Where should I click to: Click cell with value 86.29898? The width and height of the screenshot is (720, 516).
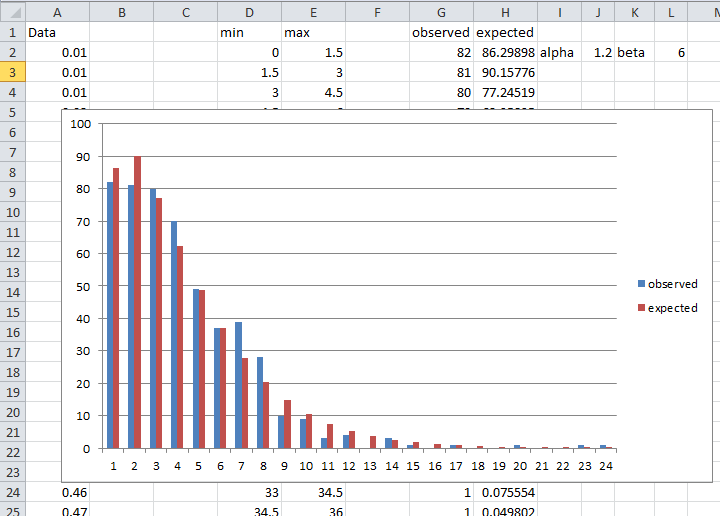(x=505, y=52)
